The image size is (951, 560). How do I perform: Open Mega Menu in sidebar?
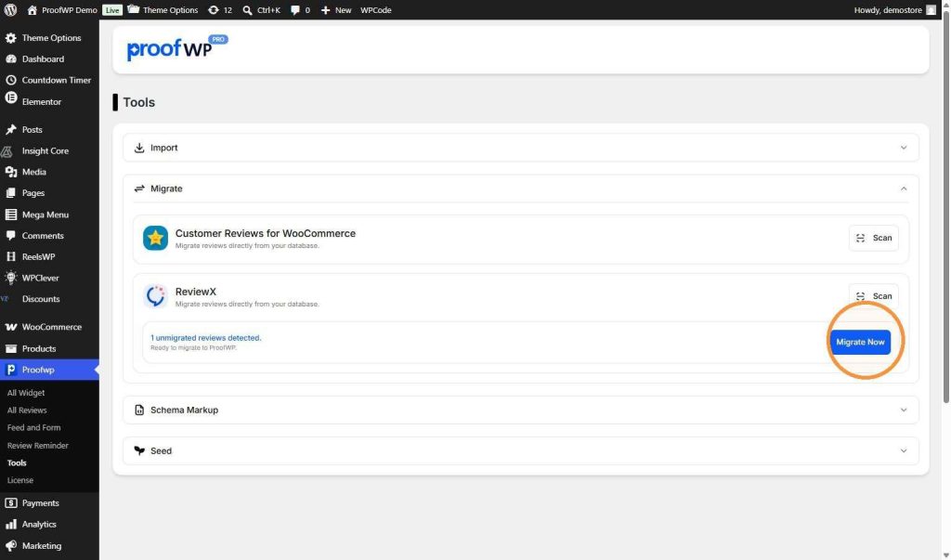45,215
